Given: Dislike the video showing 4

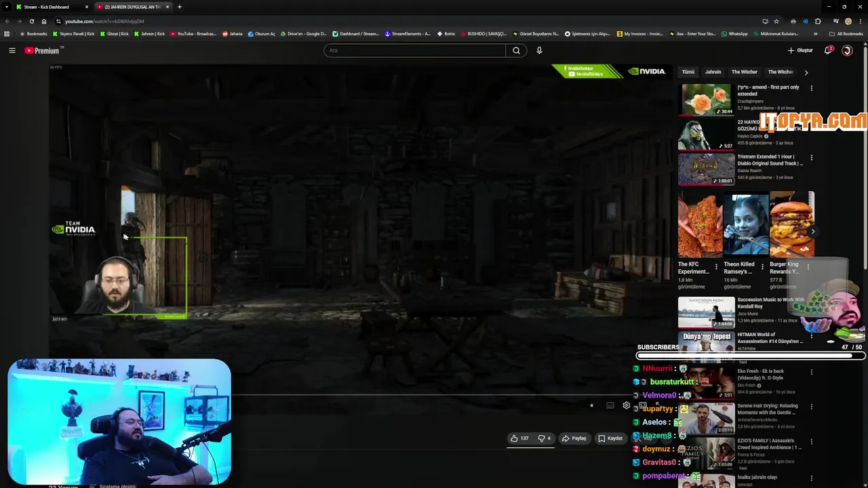Looking at the screenshot, I should coord(544,439).
